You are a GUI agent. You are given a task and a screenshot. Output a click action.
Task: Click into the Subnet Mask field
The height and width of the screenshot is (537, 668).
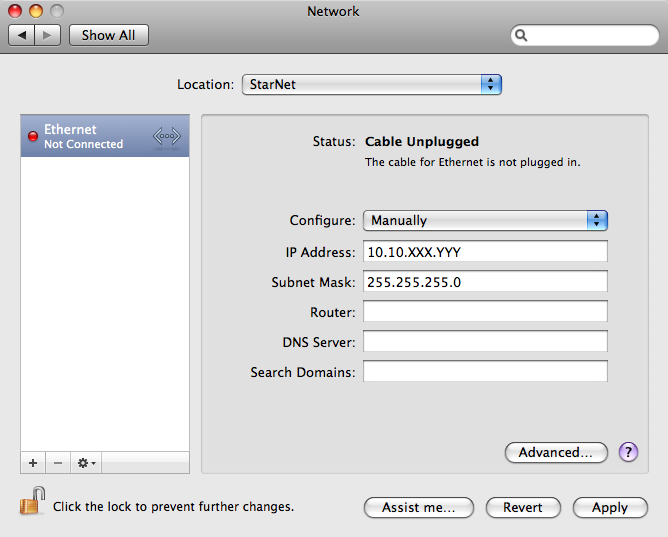pos(485,281)
